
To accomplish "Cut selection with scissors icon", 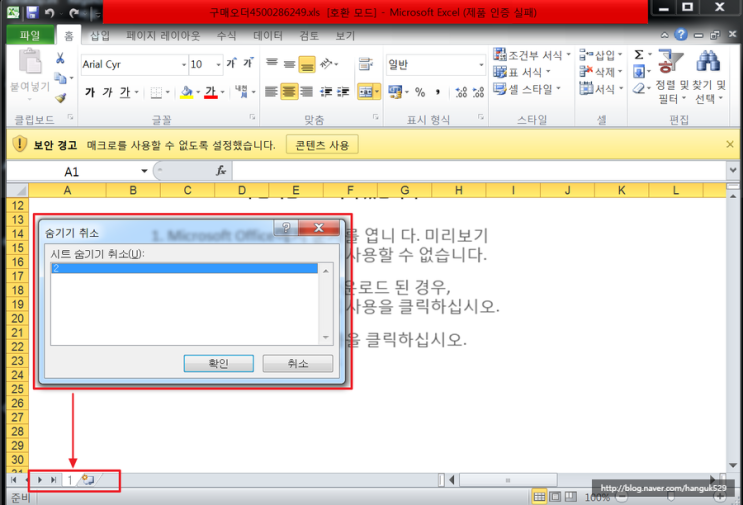I will pos(60,58).
